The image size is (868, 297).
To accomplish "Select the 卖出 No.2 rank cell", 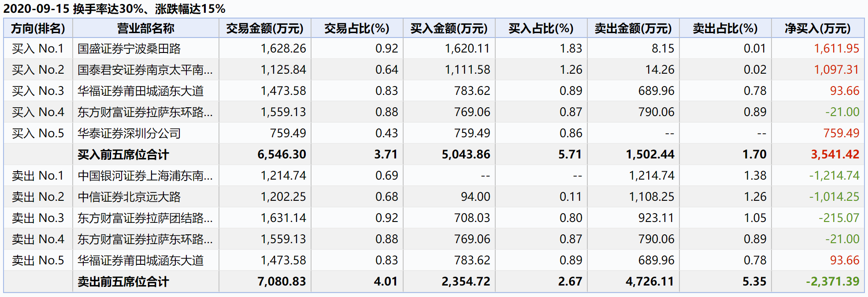I will pos(38,197).
